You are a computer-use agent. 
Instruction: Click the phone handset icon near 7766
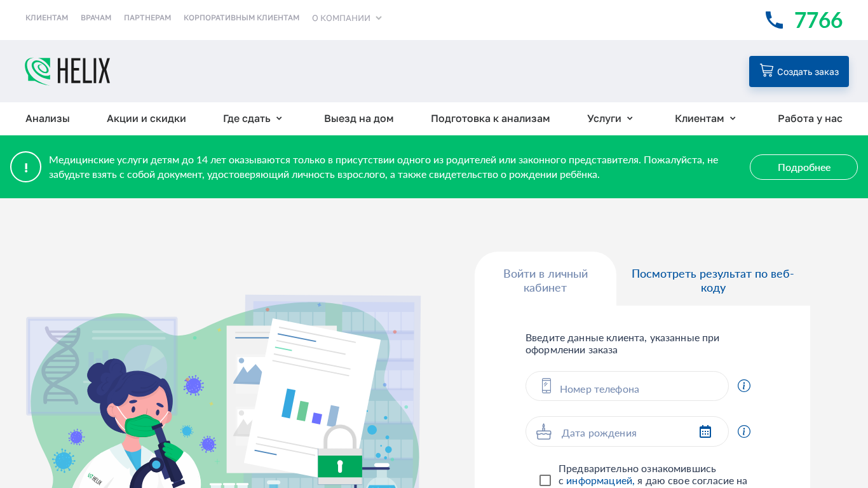774,20
